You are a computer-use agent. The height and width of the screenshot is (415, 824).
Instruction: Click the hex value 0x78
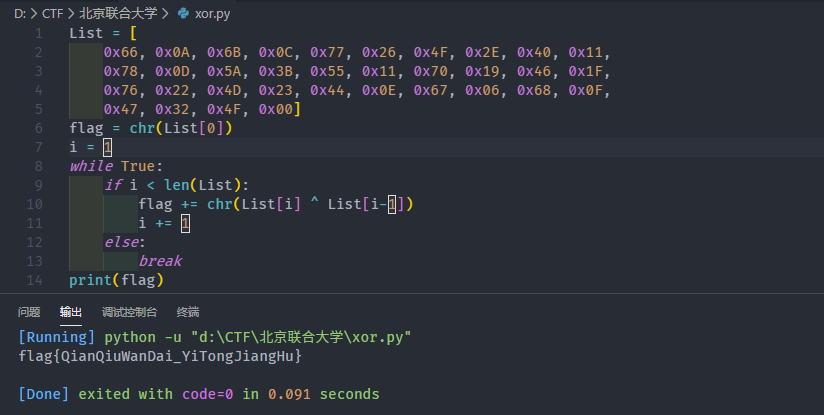tap(120, 71)
